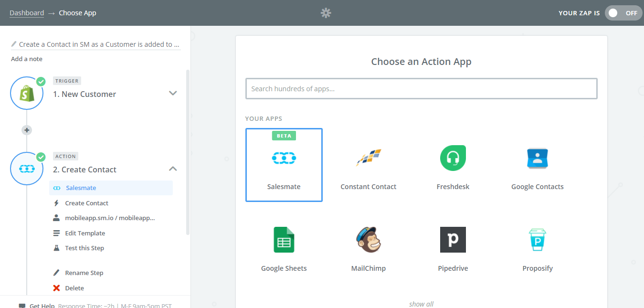Choose the Constant Contact app icon
The height and width of the screenshot is (308, 644).
click(x=369, y=158)
